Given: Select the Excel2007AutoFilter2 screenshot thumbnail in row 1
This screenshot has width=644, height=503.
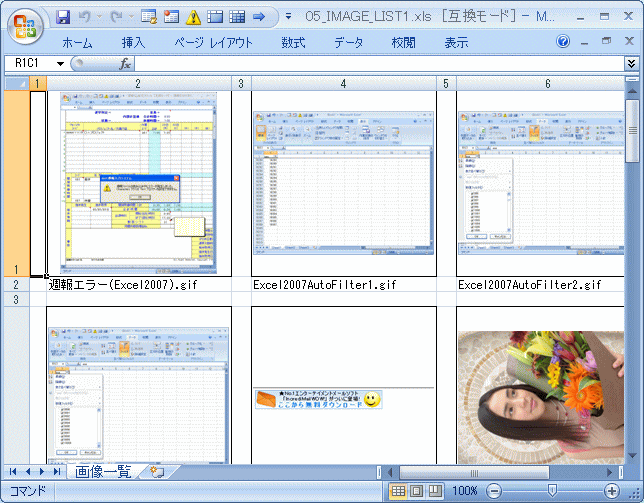Looking at the screenshot, I should (541, 183).
